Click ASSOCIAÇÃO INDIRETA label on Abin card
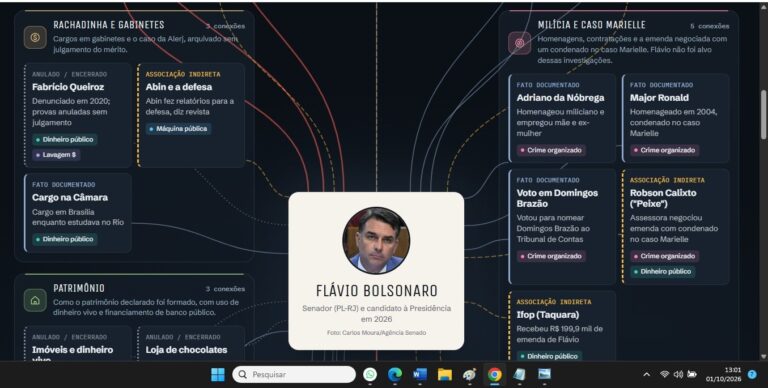This screenshot has width=768, height=388. (x=183, y=74)
